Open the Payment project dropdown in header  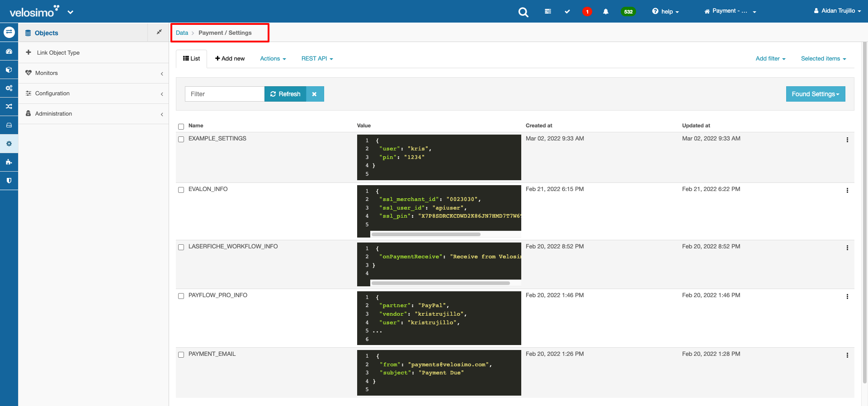coord(730,11)
